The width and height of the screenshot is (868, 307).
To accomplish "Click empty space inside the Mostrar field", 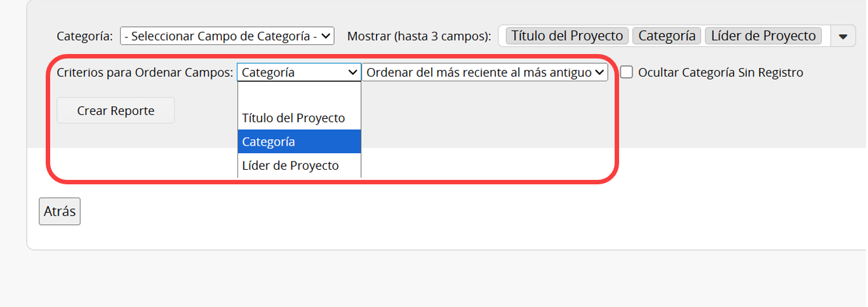I will (826, 36).
